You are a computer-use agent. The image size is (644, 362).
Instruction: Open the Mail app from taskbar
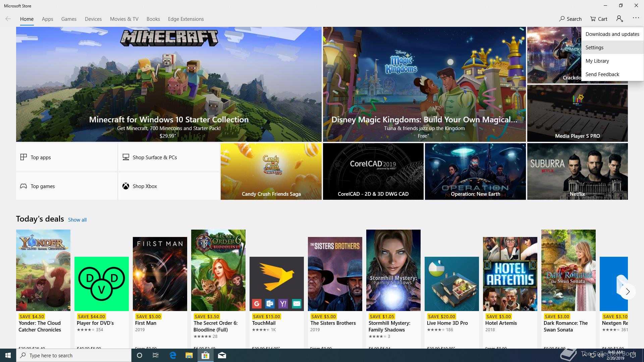(x=222, y=355)
